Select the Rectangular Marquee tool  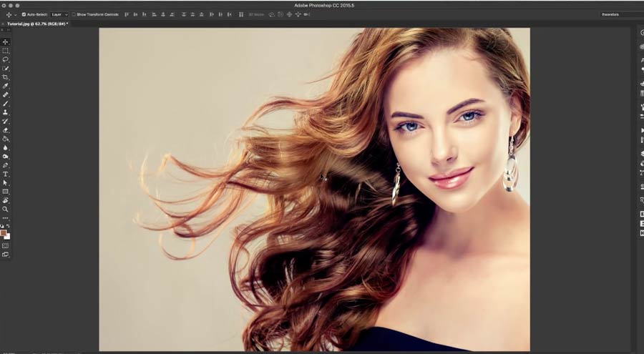[6, 51]
